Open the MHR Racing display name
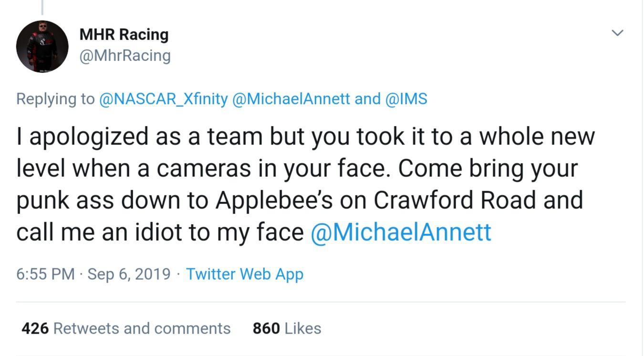The height and width of the screenshot is (356, 644). [124, 34]
